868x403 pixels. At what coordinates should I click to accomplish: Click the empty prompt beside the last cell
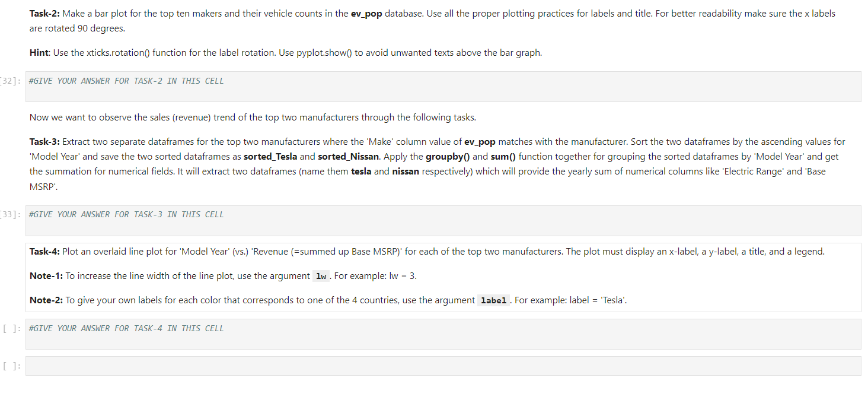point(10,366)
